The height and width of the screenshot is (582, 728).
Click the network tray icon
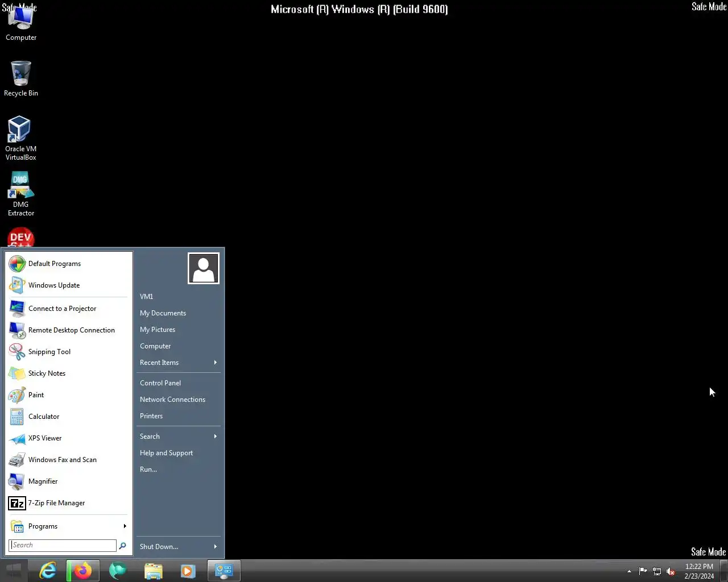coord(657,571)
